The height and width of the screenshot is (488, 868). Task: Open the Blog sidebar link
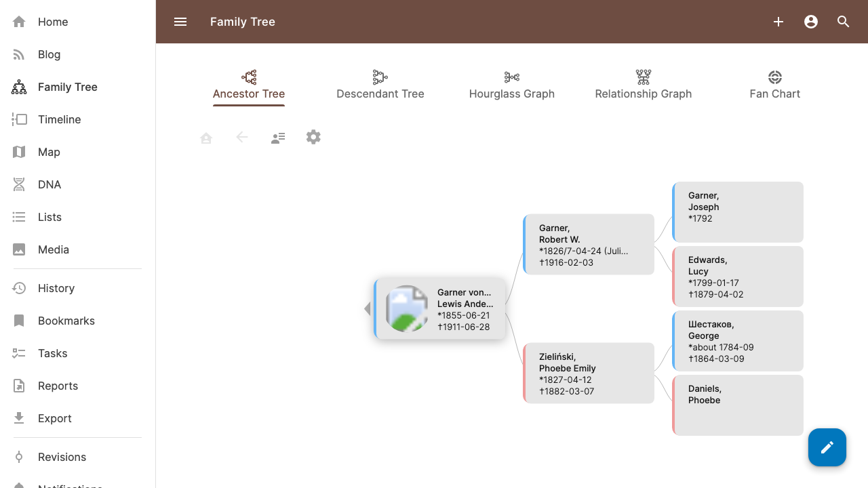77,54
